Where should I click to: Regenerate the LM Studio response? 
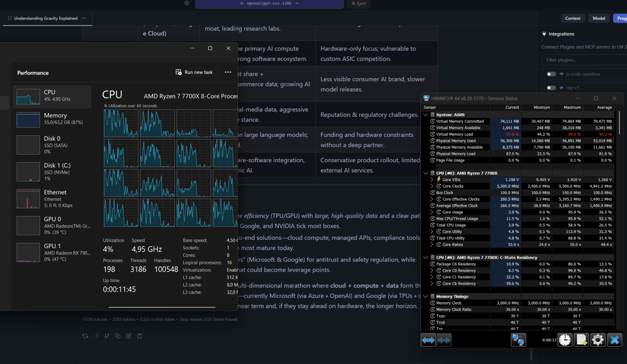point(85,336)
